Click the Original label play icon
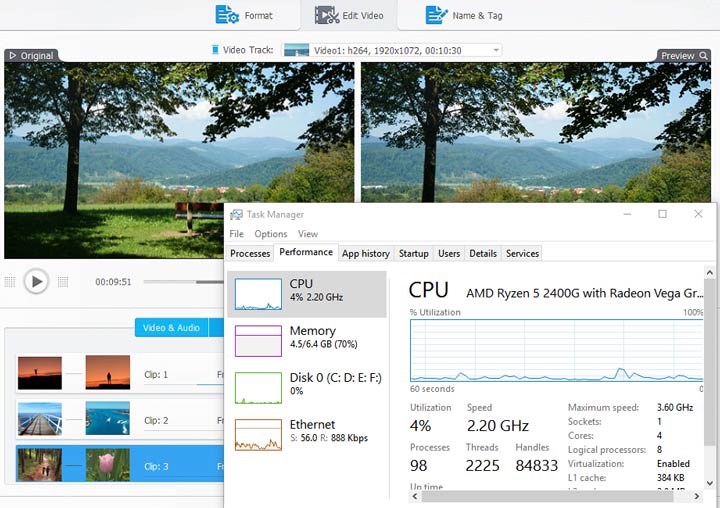 coord(13,56)
